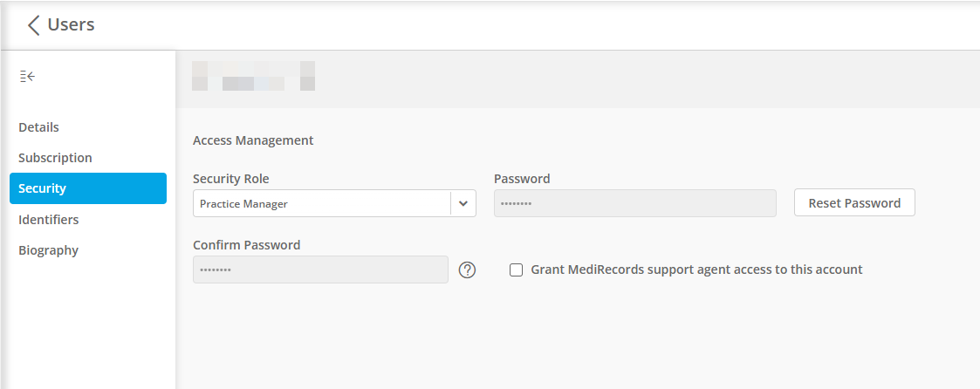Image resolution: width=980 pixels, height=389 pixels.
Task: Open the Biography section
Action: tap(48, 250)
